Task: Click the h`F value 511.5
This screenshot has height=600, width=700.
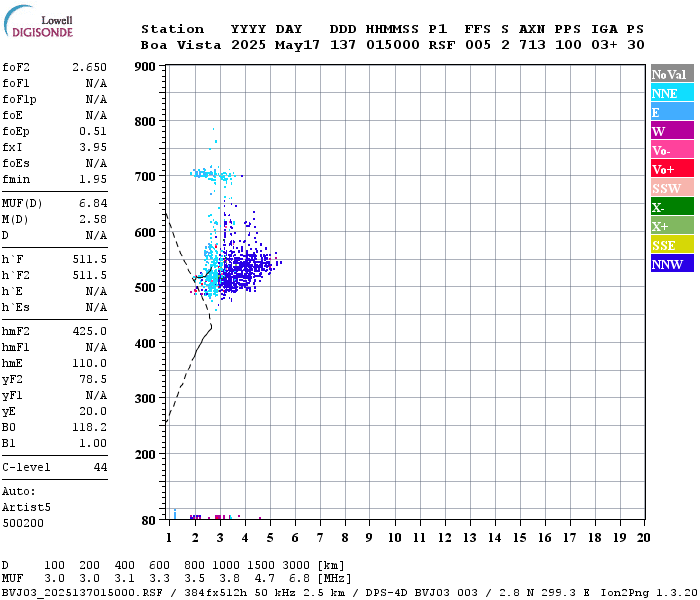Action: pos(90,259)
